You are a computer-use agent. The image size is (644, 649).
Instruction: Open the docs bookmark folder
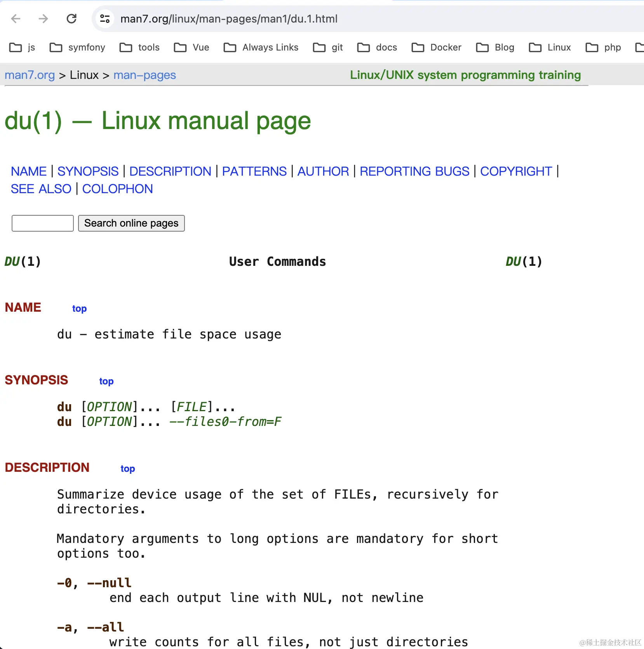(377, 47)
